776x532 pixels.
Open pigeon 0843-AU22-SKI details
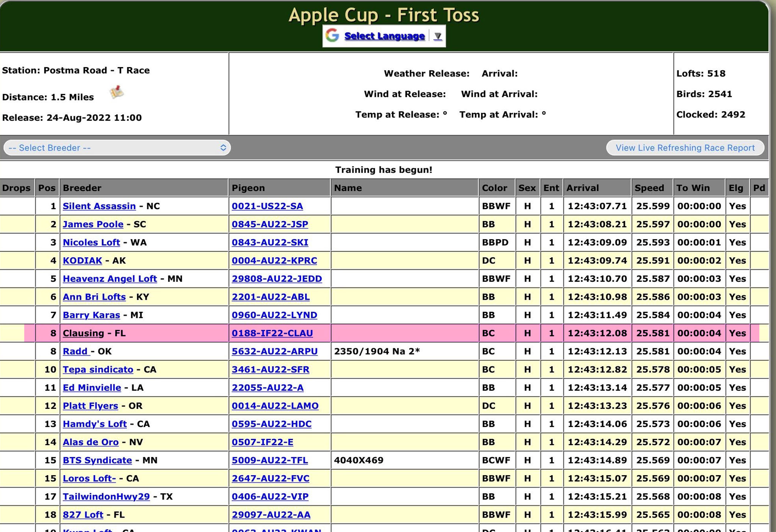pyautogui.click(x=270, y=243)
